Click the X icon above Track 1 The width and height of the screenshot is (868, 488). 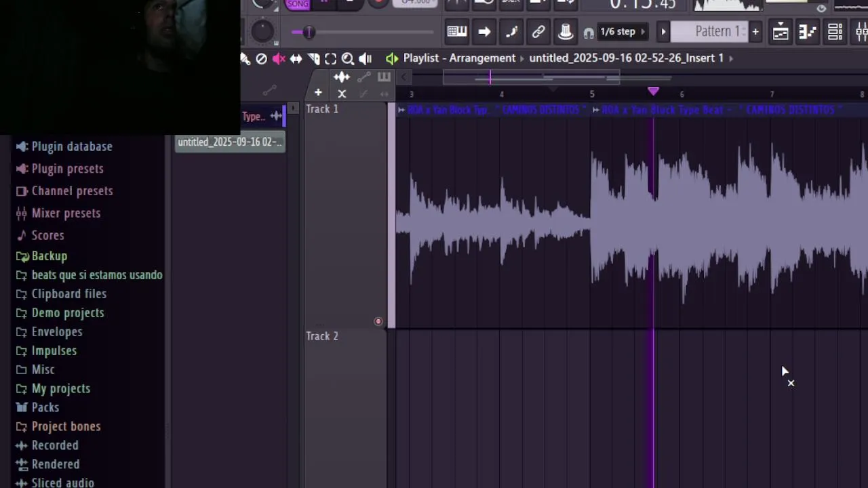[342, 94]
